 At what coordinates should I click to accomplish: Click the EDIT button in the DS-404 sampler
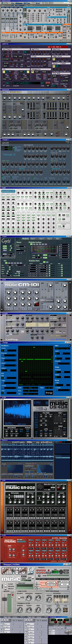pos(27,402)
